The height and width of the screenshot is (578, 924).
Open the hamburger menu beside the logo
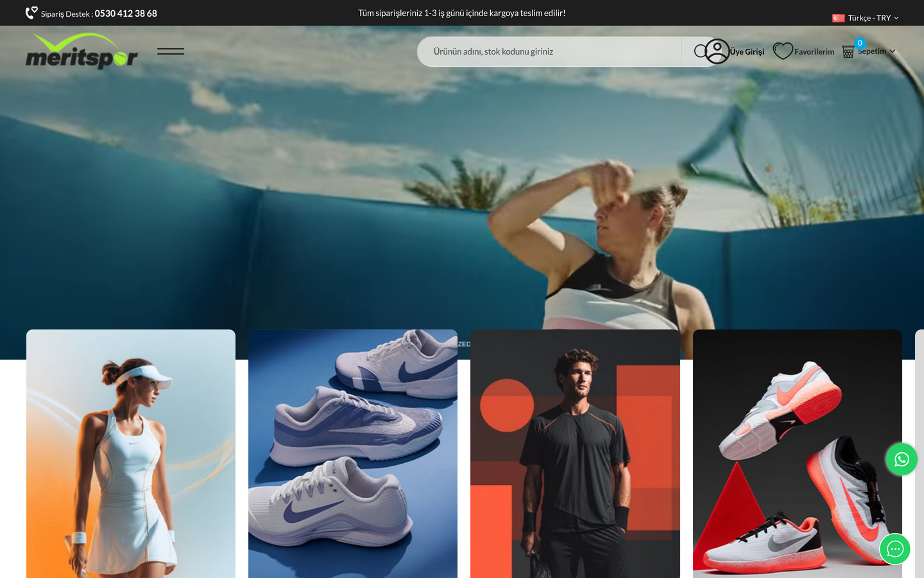point(171,51)
